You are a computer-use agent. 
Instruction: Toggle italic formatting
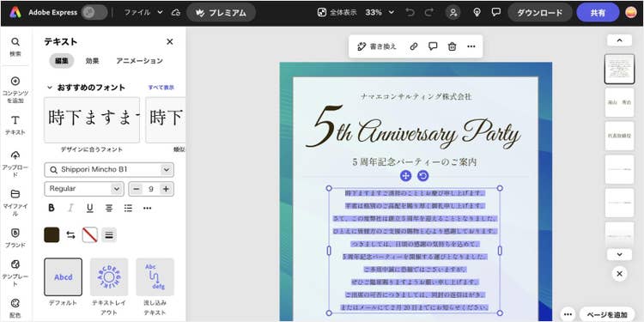click(70, 209)
